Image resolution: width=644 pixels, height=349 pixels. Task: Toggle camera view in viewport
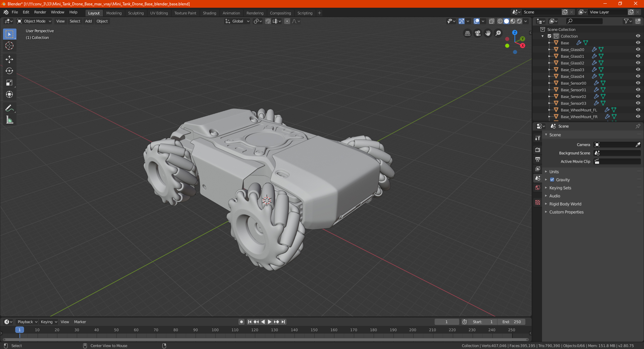478,33
